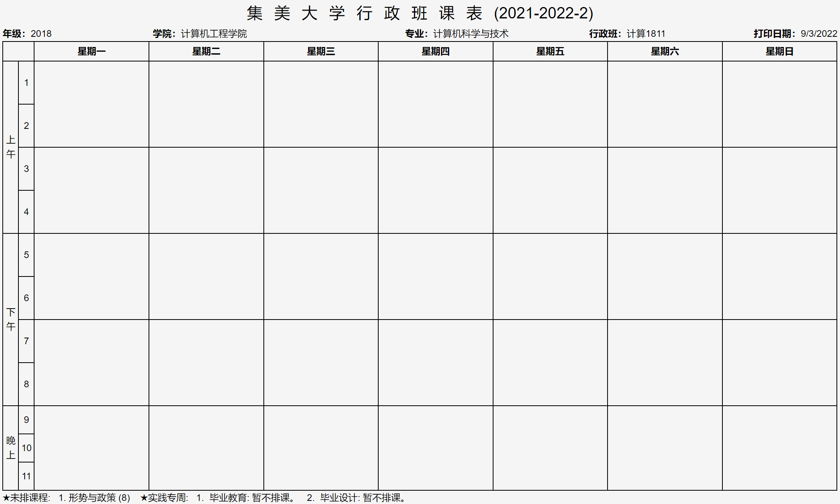Select the 星期六 column header

(x=665, y=51)
